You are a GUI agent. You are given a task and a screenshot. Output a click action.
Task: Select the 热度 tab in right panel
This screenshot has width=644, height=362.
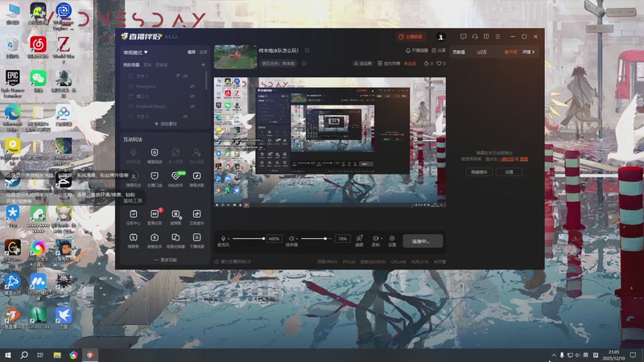(510, 52)
